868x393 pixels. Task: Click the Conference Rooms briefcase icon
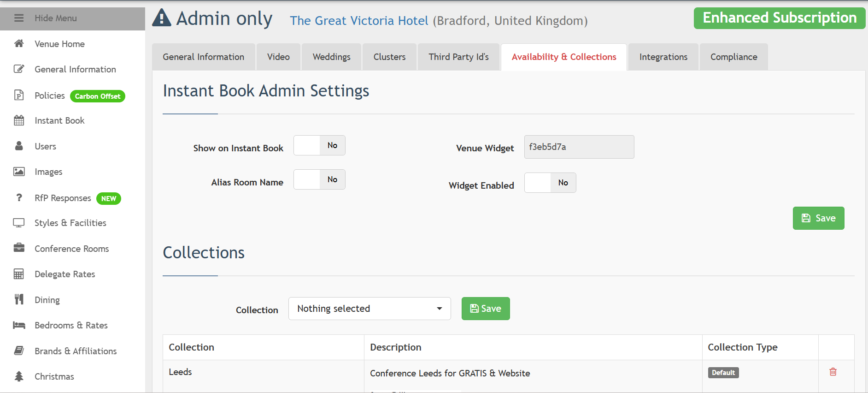point(19,248)
